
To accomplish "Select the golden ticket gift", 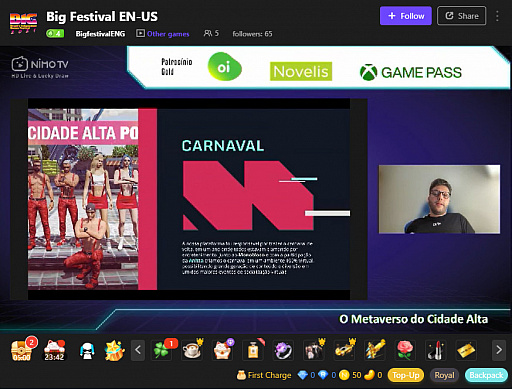I will (466, 350).
